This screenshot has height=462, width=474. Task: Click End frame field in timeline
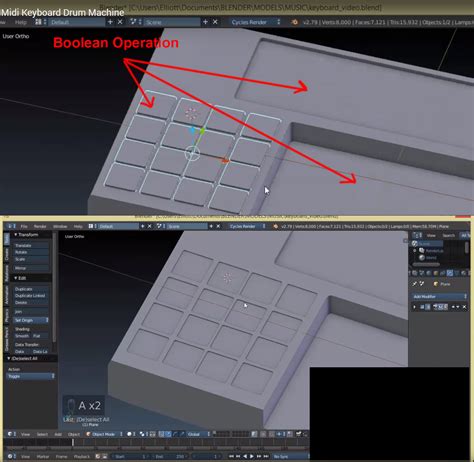(169, 456)
